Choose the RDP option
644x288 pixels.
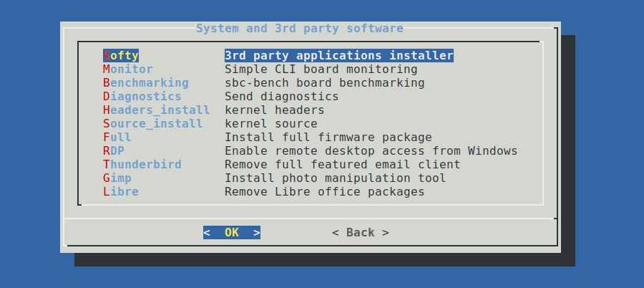point(114,151)
